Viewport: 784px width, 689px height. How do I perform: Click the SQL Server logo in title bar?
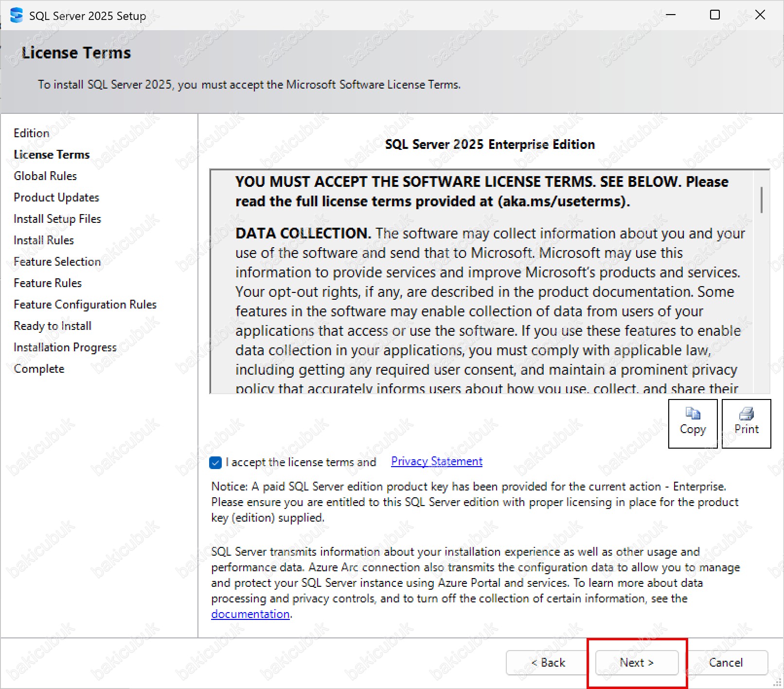(x=16, y=16)
